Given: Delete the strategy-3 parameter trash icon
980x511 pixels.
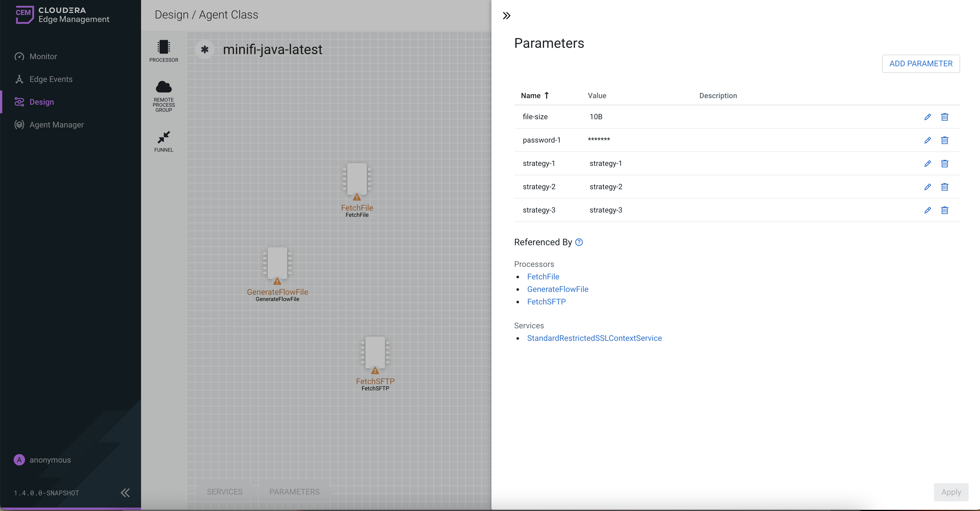Looking at the screenshot, I should pos(944,210).
